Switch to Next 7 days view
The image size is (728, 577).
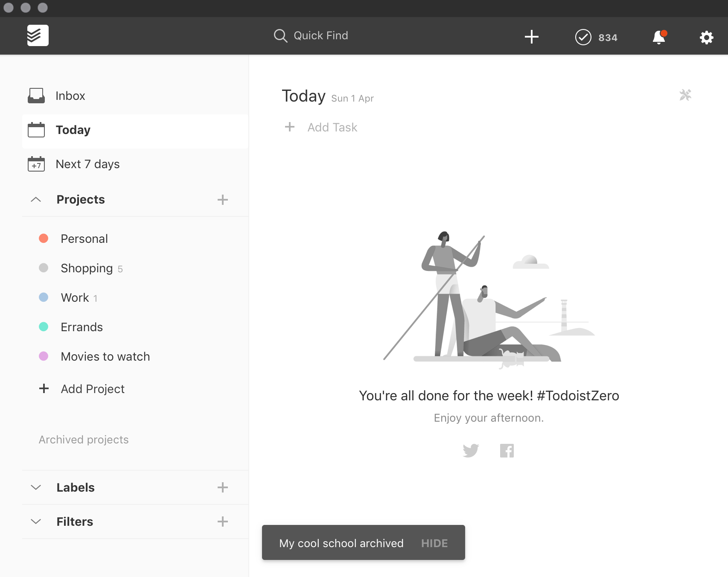tap(87, 164)
